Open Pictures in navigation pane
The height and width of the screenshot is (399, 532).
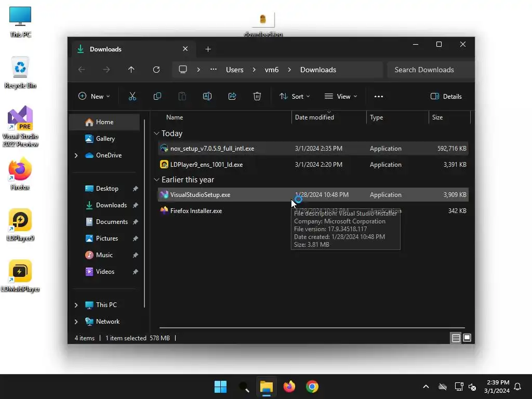coord(104,238)
